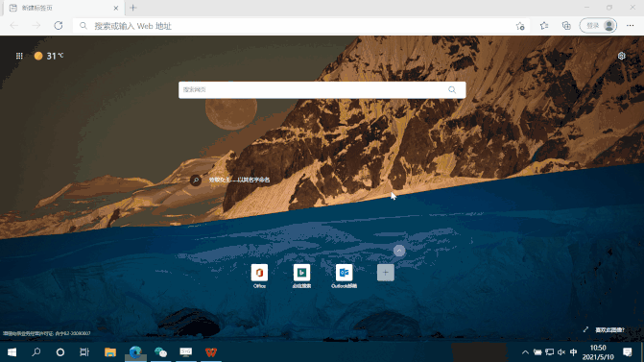Open the apps grid launcher icon
Viewport: 644px width, 362px height.
point(19,56)
